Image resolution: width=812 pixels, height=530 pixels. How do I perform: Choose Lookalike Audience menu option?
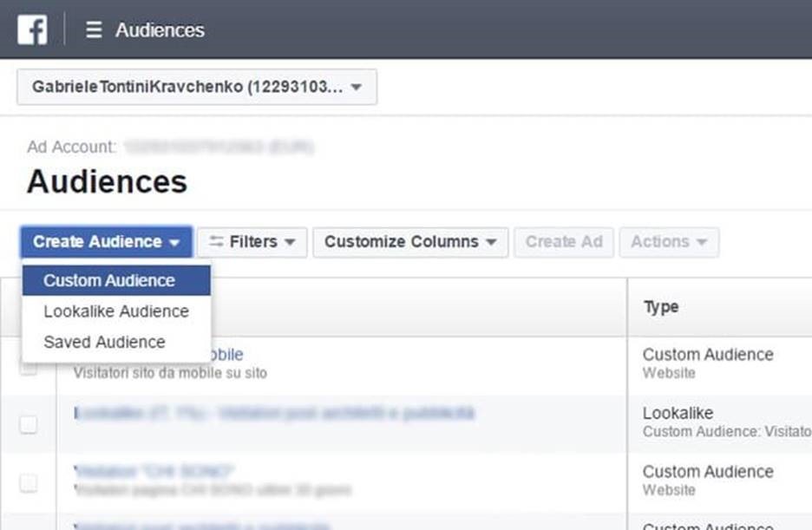[x=116, y=311]
